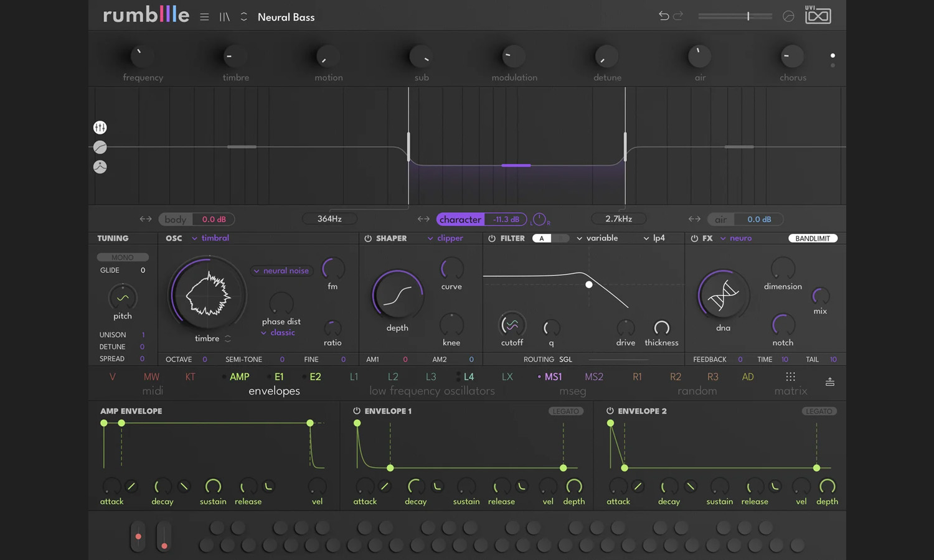This screenshot has height=560, width=934.
Task: Switch to the E1 envelope tab
Action: coord(279,376)
